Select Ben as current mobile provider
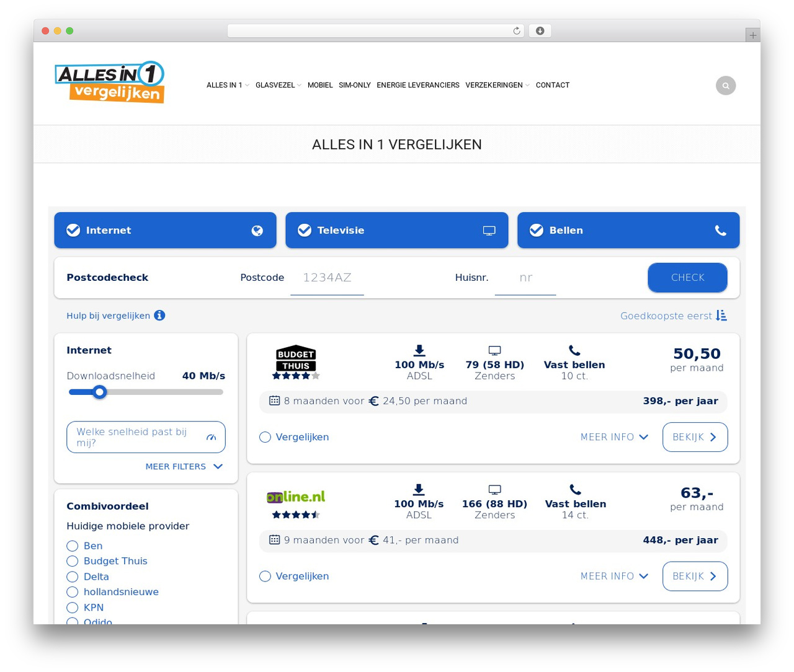The width and height of the screenshot is (794, 672). point(73,546)
